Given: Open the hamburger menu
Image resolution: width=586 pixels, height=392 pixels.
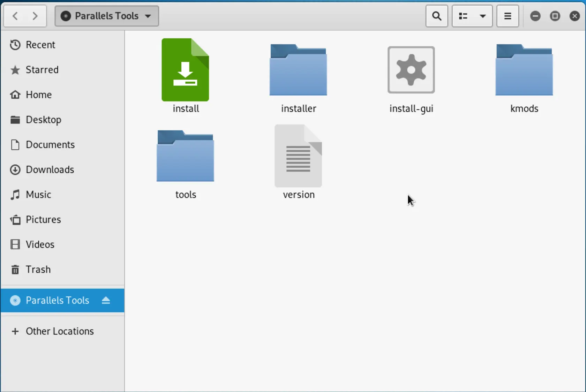Looking at the screenshot, I should 508,16.
